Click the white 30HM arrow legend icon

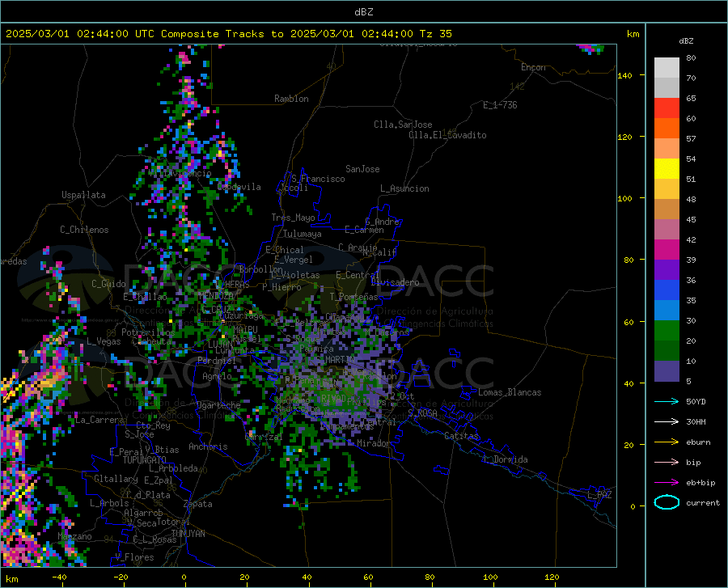point(667,421)
